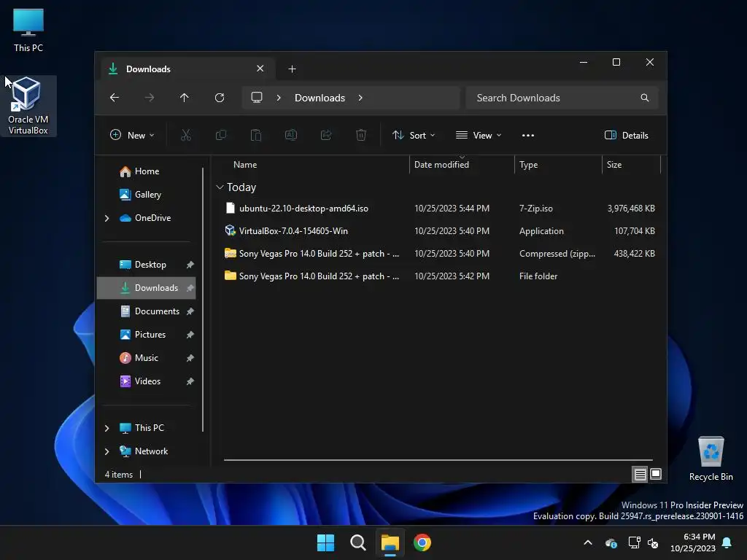
Task: Open the See more three-dots menu
Action: [x=528, y=135]
